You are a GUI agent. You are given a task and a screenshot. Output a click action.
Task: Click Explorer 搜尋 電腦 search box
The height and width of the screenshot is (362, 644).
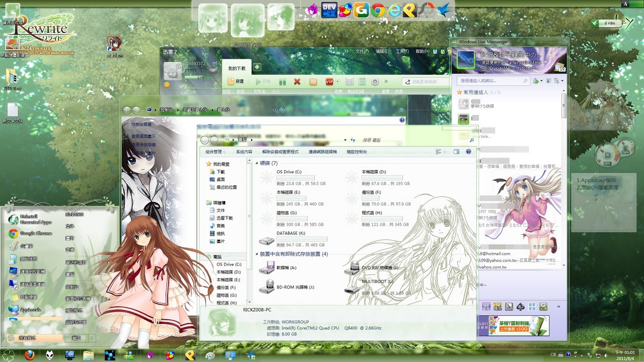click(417, 140)
